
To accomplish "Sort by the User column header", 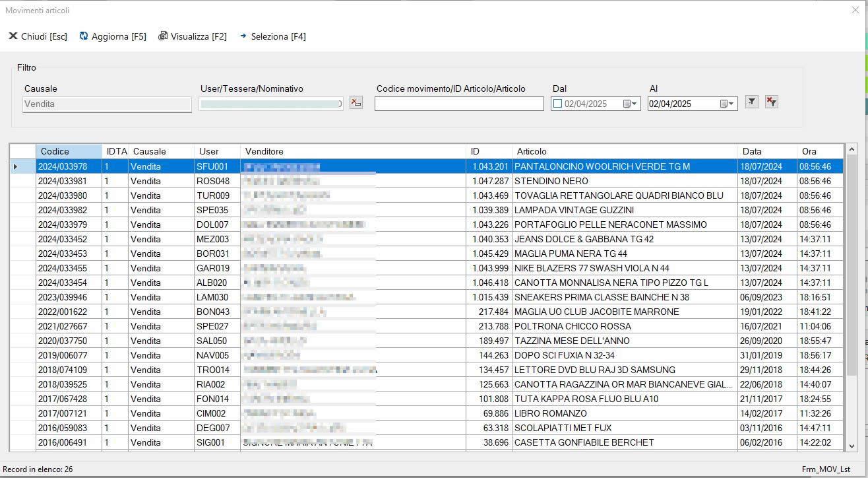I will 217,151.
